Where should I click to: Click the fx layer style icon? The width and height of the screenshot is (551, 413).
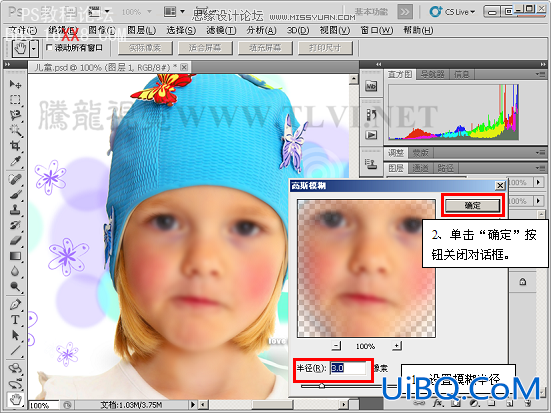point(438,403)
